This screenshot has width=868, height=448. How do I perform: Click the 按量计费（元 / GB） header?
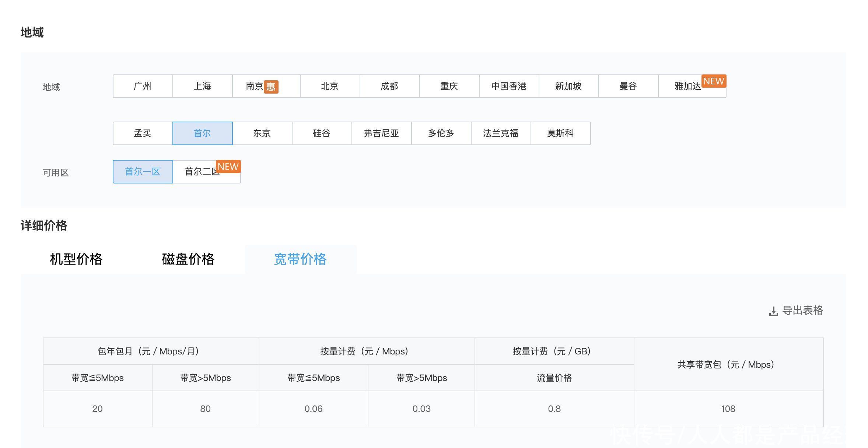pyautogui.click(x=554, y=351)
